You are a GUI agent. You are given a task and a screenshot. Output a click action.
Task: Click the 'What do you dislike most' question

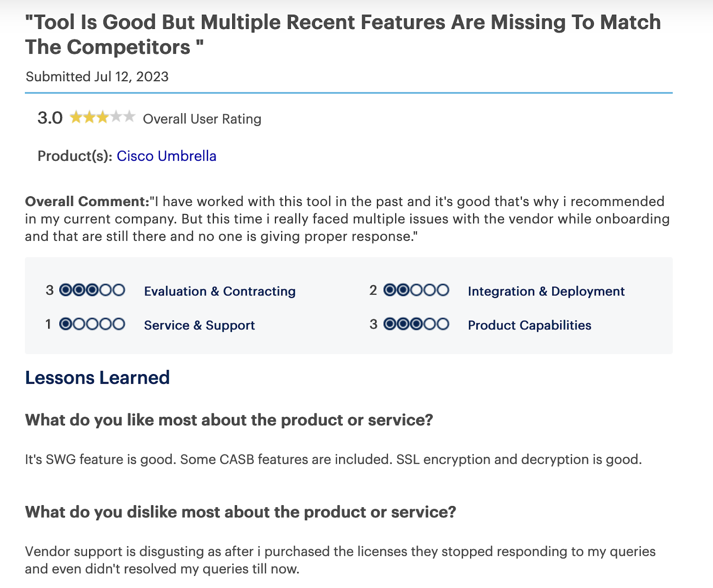(241, 512)
